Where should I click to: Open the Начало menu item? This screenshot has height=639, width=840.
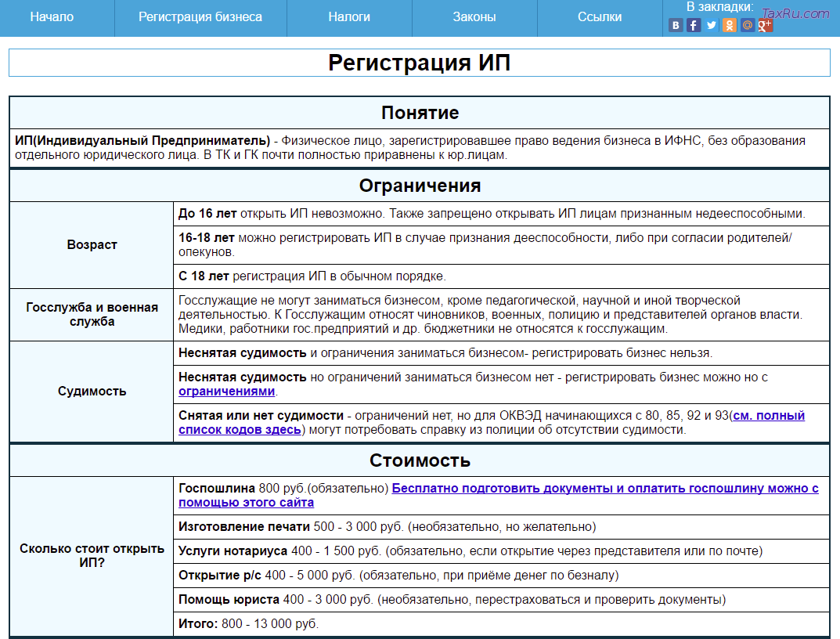(52, 17)
